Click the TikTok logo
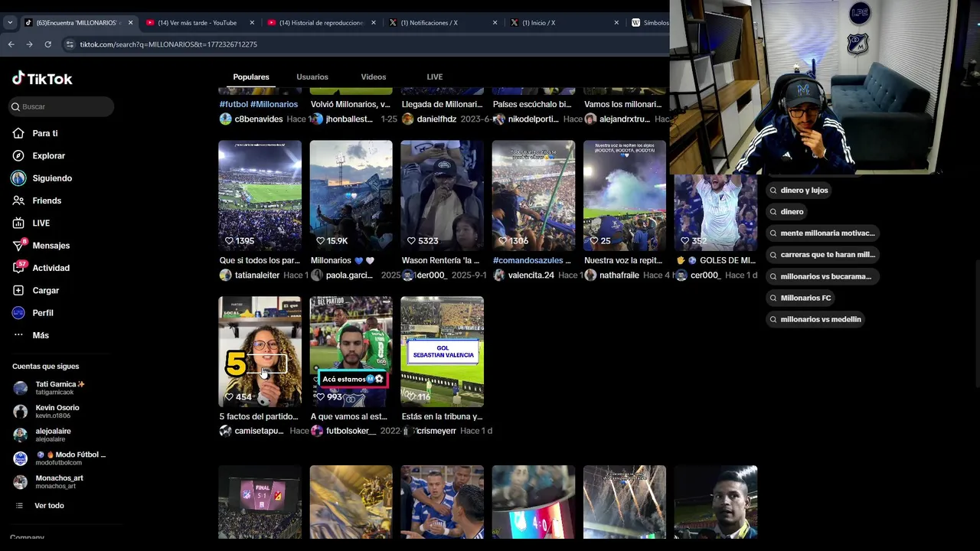Screen dimensions: 980x551 tap(42, 78)
